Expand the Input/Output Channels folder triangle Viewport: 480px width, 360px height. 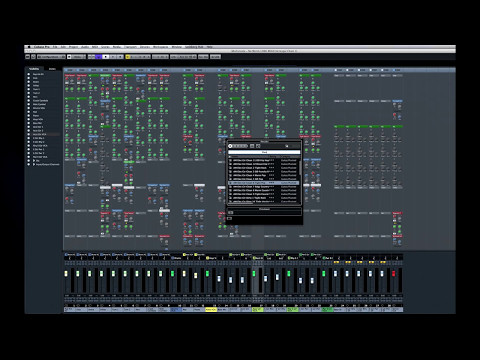click(x=34, y=164)
